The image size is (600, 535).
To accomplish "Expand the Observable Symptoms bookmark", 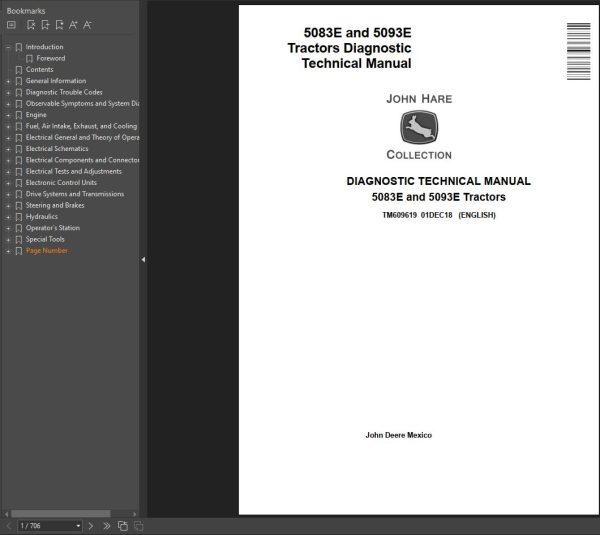I will (8, 104).
